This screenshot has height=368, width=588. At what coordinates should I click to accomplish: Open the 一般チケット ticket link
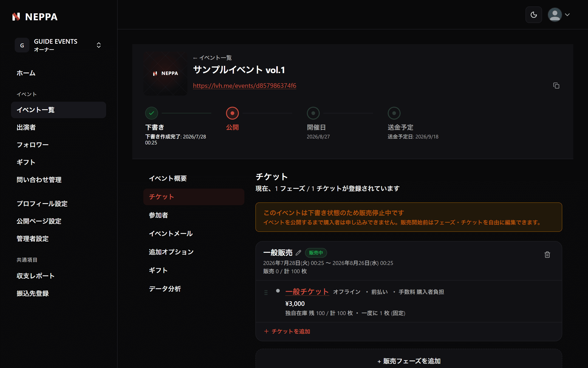(307, 291)
